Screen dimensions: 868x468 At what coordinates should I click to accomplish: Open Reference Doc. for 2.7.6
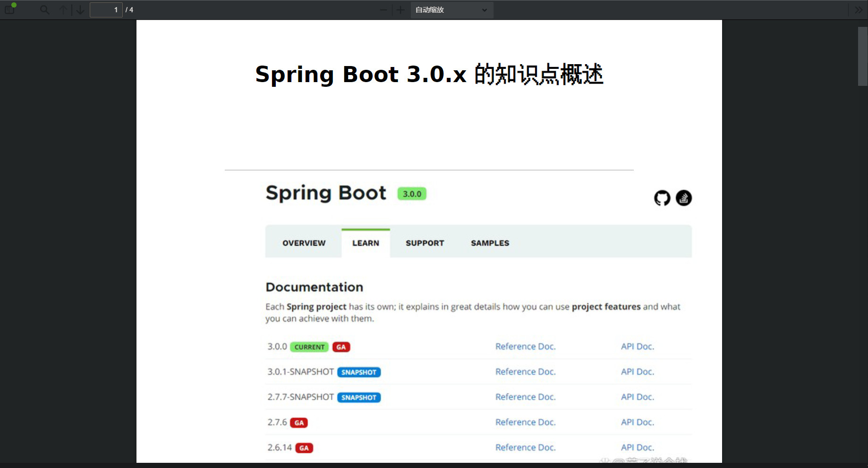point(526,422)
